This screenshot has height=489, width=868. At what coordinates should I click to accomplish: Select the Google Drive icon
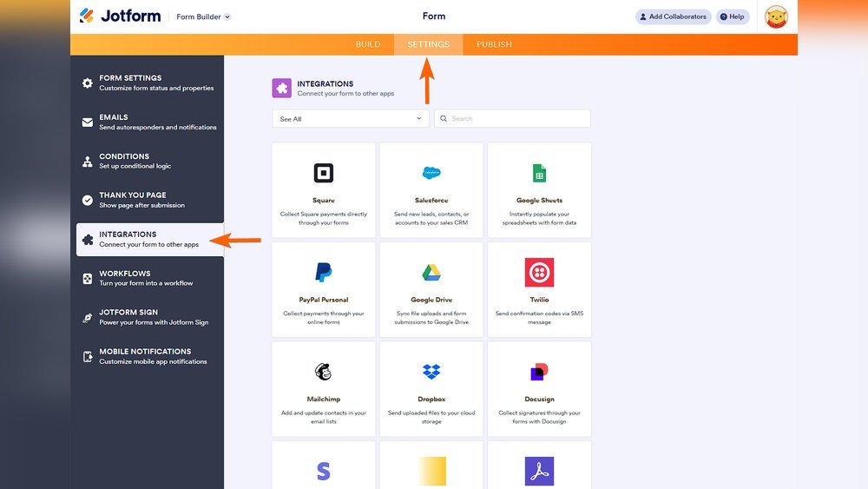tap(431, 273)
